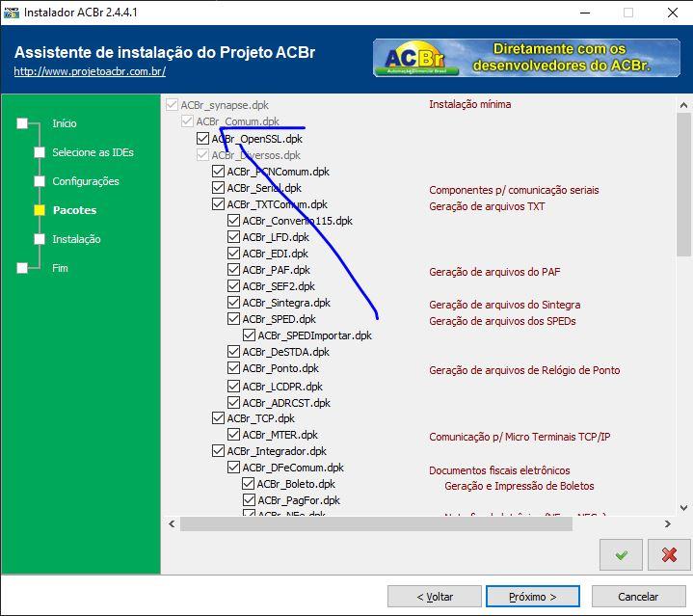Jump to the Instalação step
The height and width of the screenshot is (616, 693).
click(x=76, y=239)
